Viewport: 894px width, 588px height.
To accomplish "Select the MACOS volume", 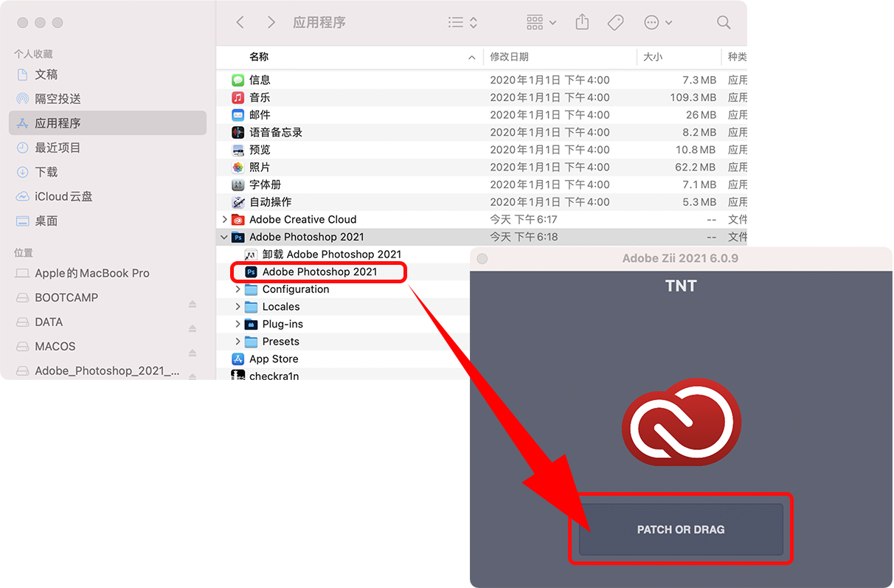I will (55, 346).
